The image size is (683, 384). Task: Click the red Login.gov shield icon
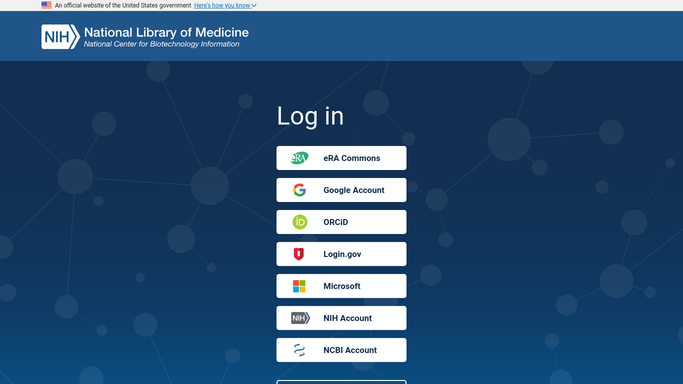click(298, 254)
